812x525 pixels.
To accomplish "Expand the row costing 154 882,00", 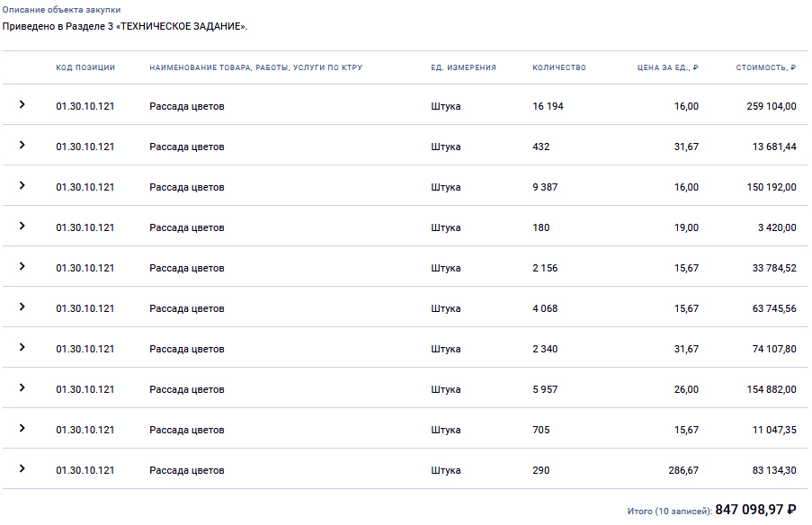I will 22,388.
